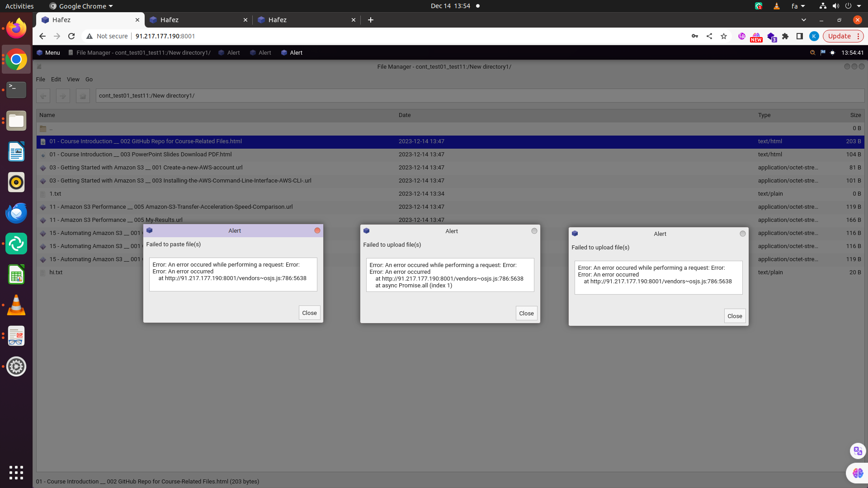The image size is (868, 488).
Task: Bookmark this page with the star icon
Action: point(724,36)
